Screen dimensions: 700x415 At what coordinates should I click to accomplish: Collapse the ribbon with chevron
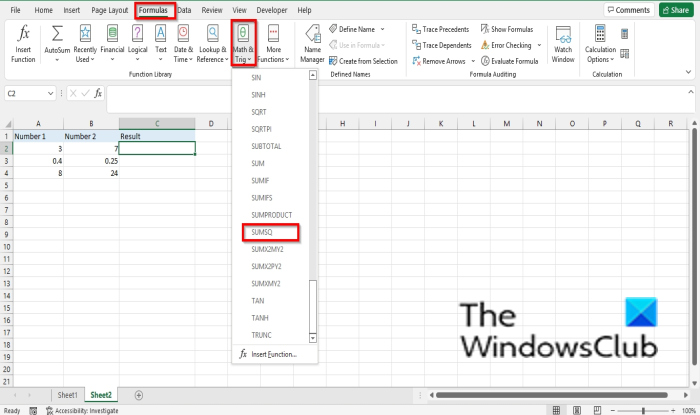(688, 72)
